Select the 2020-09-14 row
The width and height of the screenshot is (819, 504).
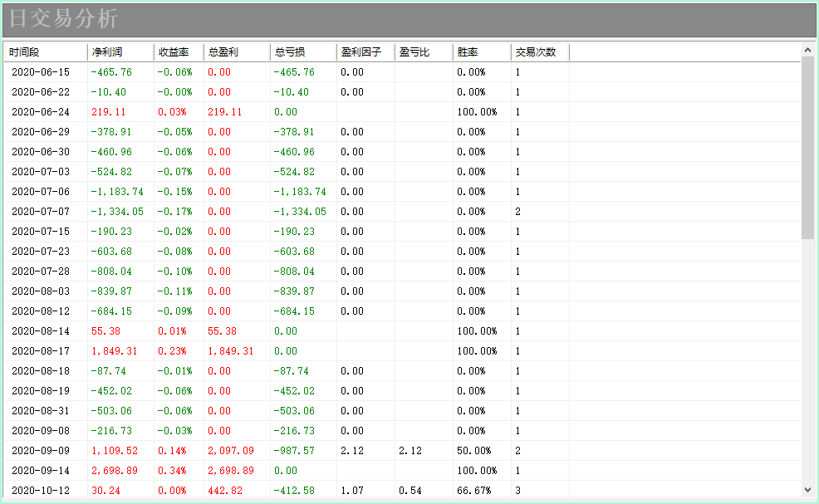pos(402,471)
